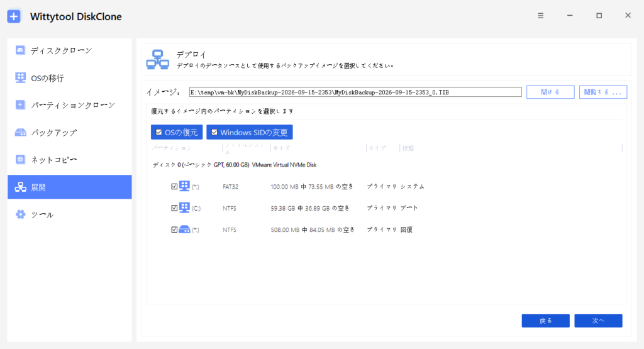Click the image path input field
Screen dimensions: 644x349
pyautogui.click(x=355, y=92)
